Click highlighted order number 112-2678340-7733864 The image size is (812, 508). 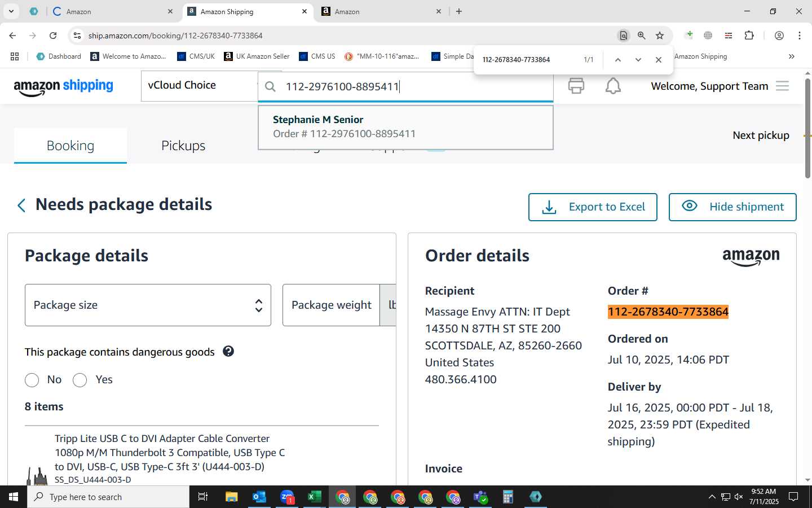tap(668, 312)
